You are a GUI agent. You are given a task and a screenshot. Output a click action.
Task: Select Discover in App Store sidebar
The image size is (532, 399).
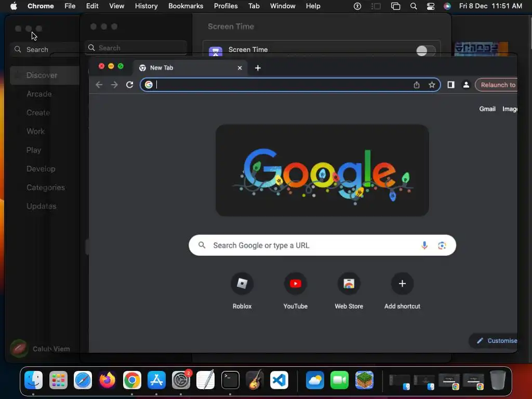coord(45,75)
